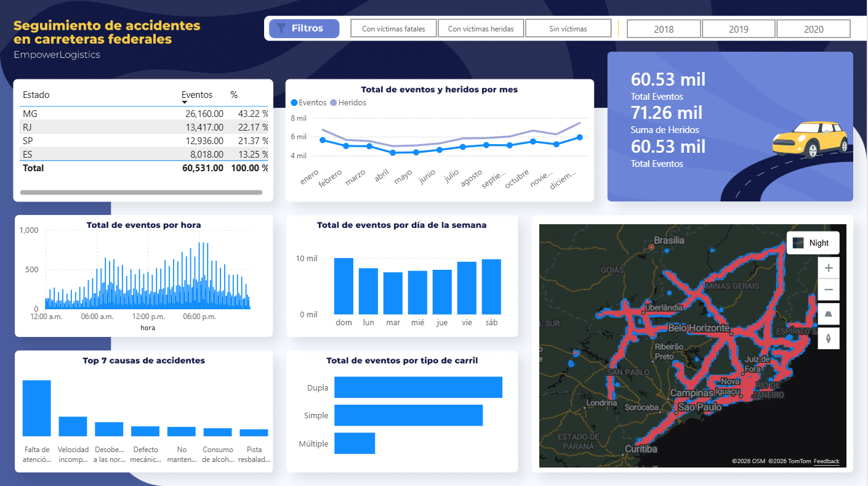Enable 3D buildings view on the map
Screen dimensions: 868x486
click(828, 314)
